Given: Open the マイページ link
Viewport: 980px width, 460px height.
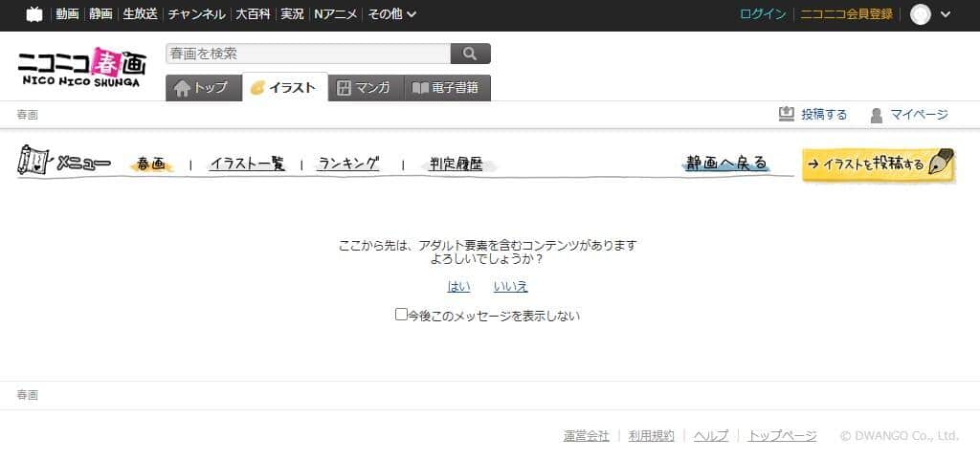Looking at the screenshot, I should coord(909,115).
